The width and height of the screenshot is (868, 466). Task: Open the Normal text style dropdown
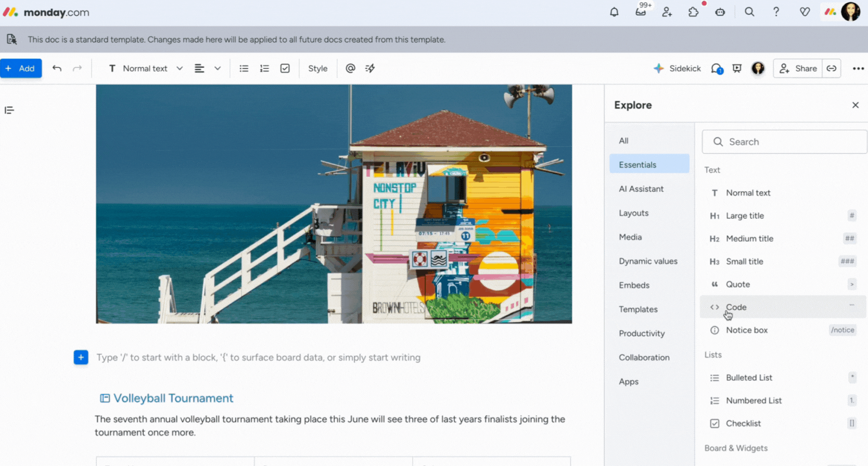pyautogui.click(x=146, y=68)
